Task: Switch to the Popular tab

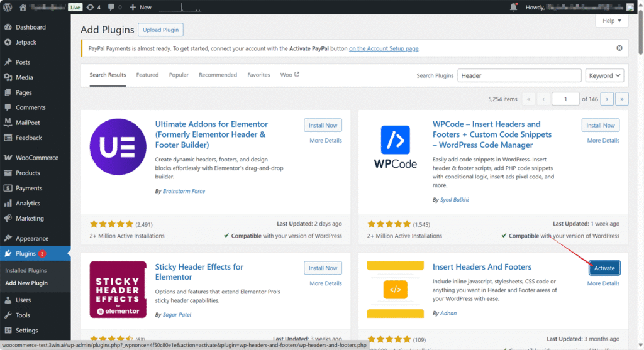Action: coord(179,75)
